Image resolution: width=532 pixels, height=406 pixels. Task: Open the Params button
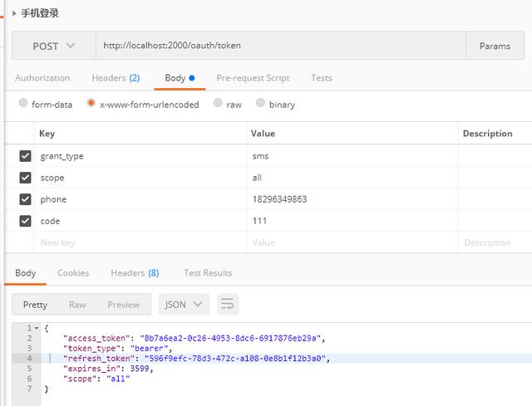click(495, 46)
